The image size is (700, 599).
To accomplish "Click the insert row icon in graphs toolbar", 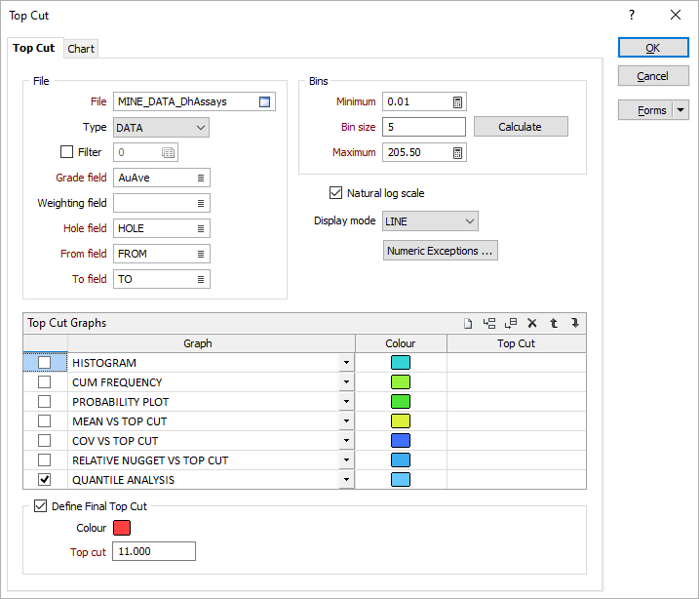I will point(489,323).
